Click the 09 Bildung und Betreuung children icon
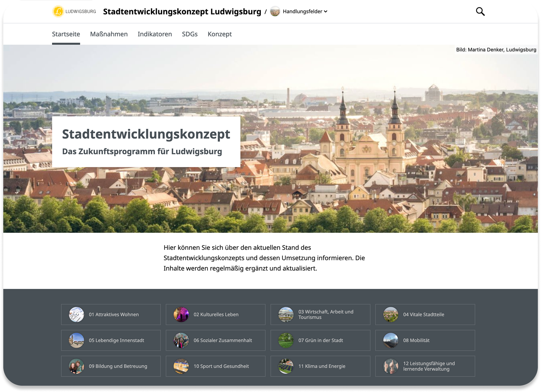541x392 pixels. point(76,366)
